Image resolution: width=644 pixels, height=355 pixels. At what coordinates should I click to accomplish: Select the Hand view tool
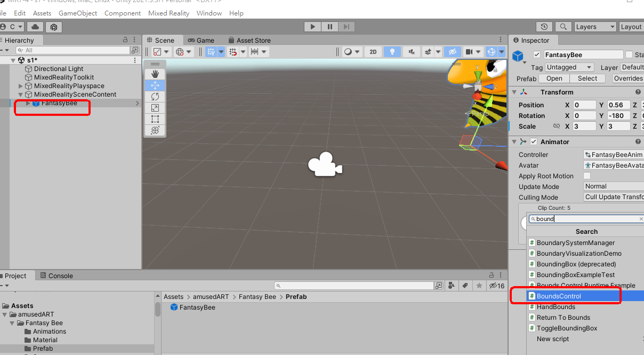[x=155, y=74]
